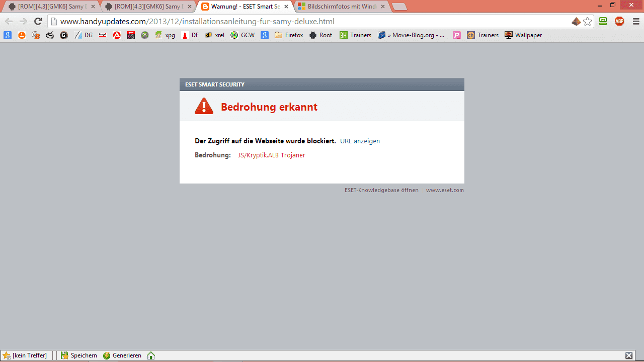Open a new tab with the new-tab button

pyautogui.click(x=399, y=7)
